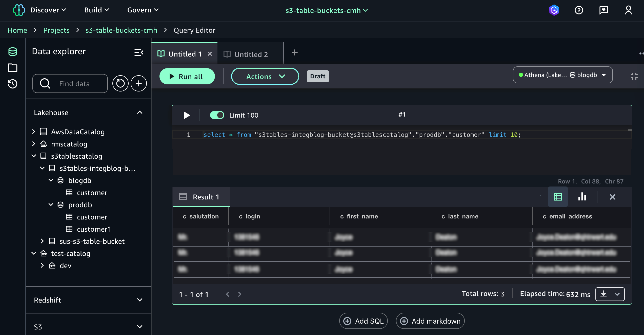Open the Data explorer database icon
Viewport: 644px width, 335px height.
(x=12, y=51)
